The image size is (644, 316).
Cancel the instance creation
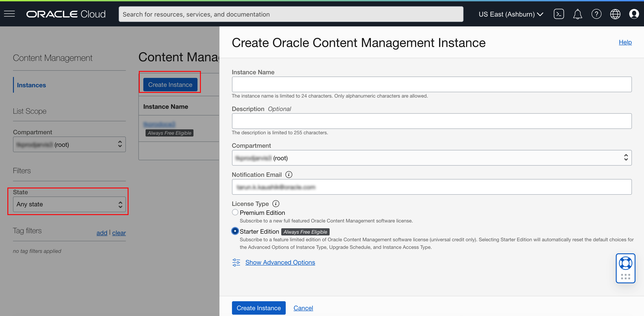(x=303, y=308)
